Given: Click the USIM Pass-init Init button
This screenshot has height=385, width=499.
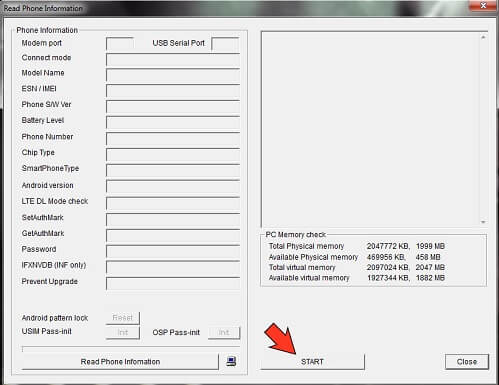Looking at the screenshot, I should pyautogui.click(x=123, y=332).
